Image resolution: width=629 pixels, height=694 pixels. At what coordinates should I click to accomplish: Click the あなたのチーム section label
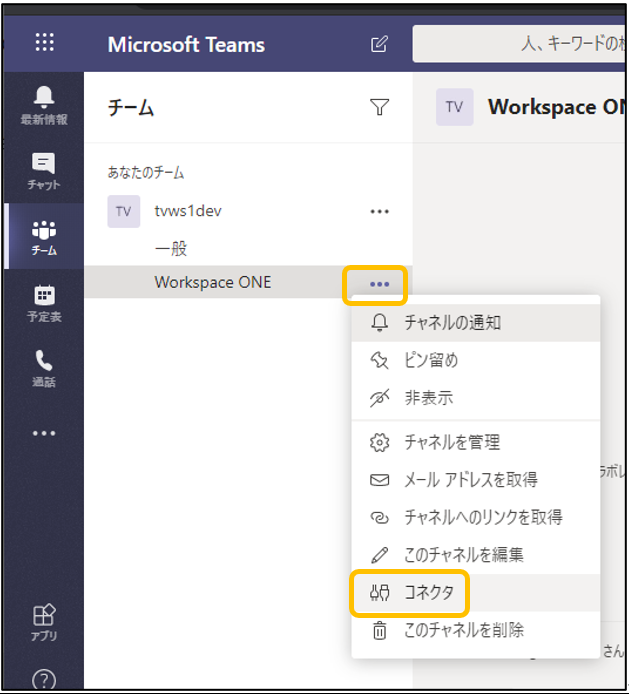[146, 172]
